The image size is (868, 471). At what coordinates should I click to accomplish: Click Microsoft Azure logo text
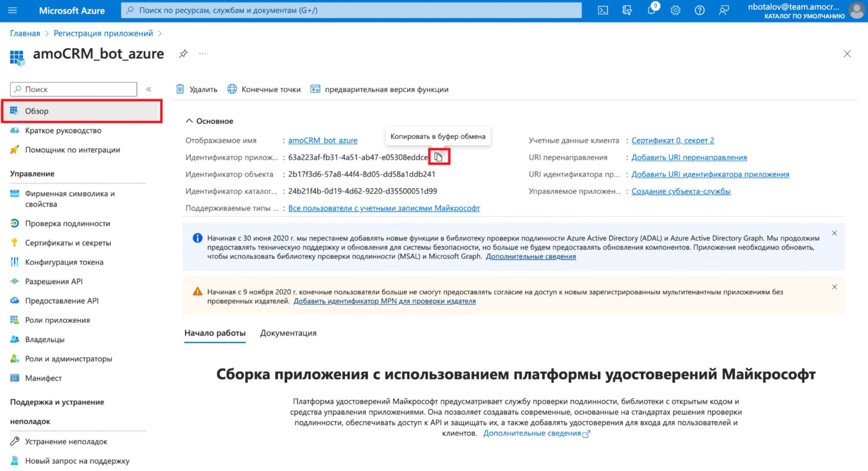point(72,11)
